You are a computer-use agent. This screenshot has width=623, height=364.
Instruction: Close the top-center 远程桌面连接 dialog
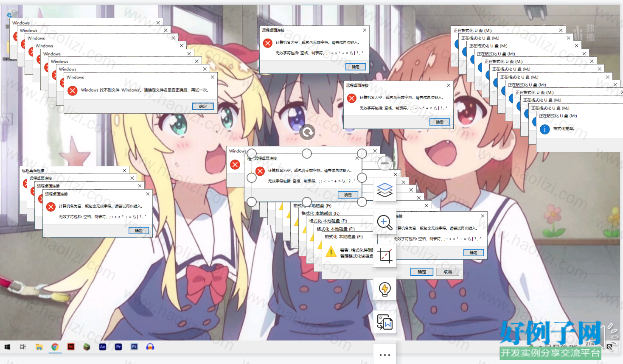tap(365, 30)
